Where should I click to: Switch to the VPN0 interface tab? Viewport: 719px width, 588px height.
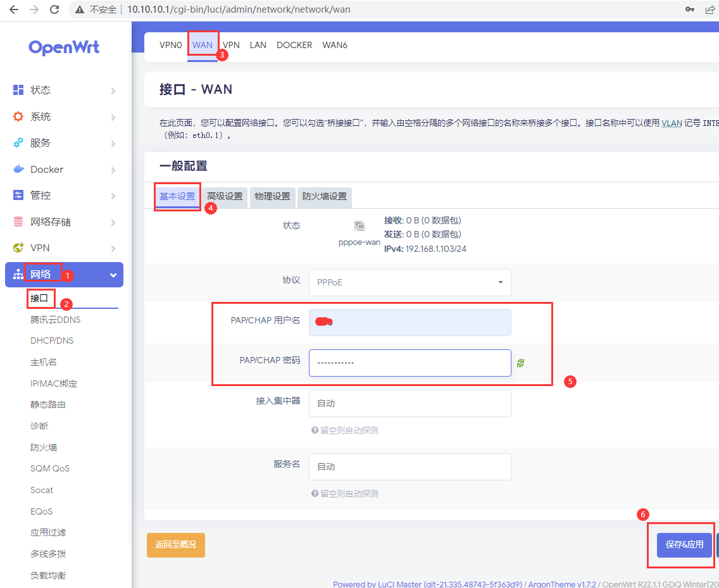point(171,45)
